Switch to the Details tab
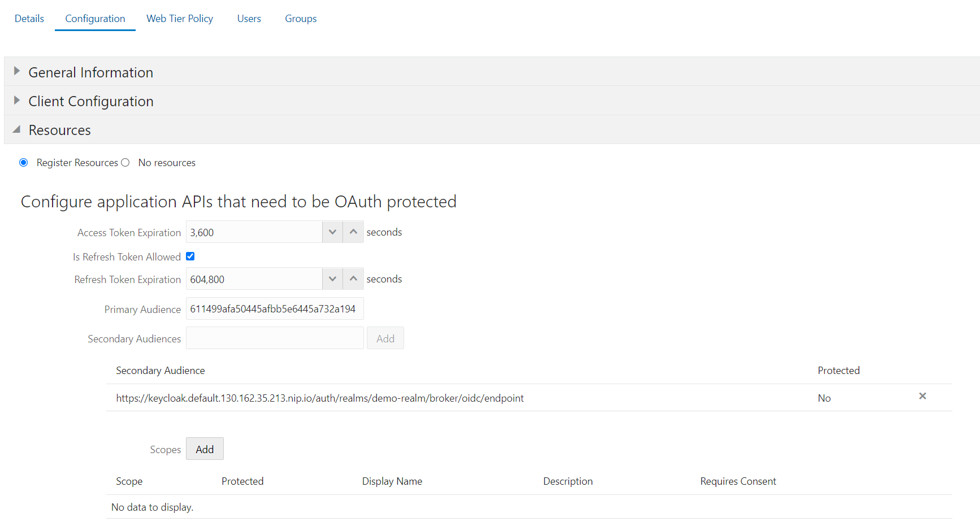Viewport: 980px width, 522px height. click(x=29, y=19)
